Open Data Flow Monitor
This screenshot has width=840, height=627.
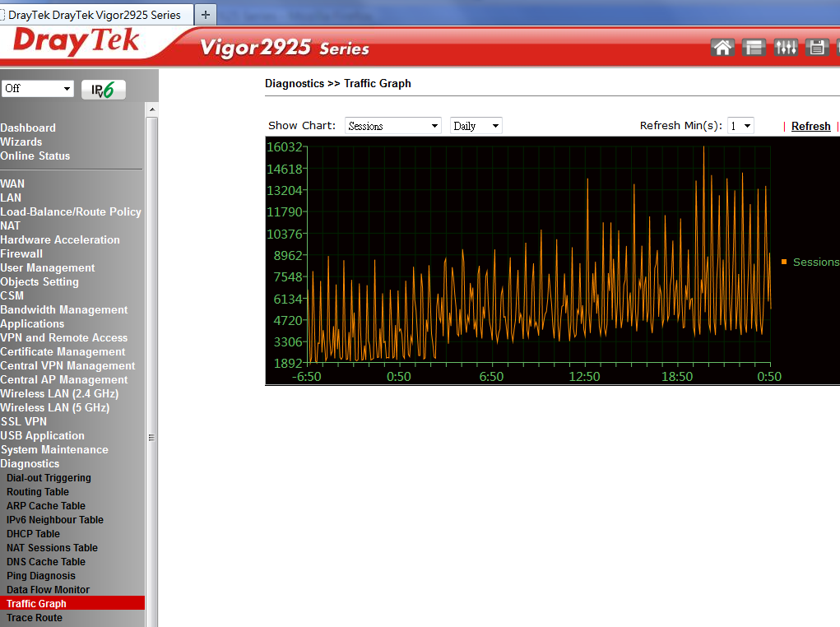(x=49, y=589)
